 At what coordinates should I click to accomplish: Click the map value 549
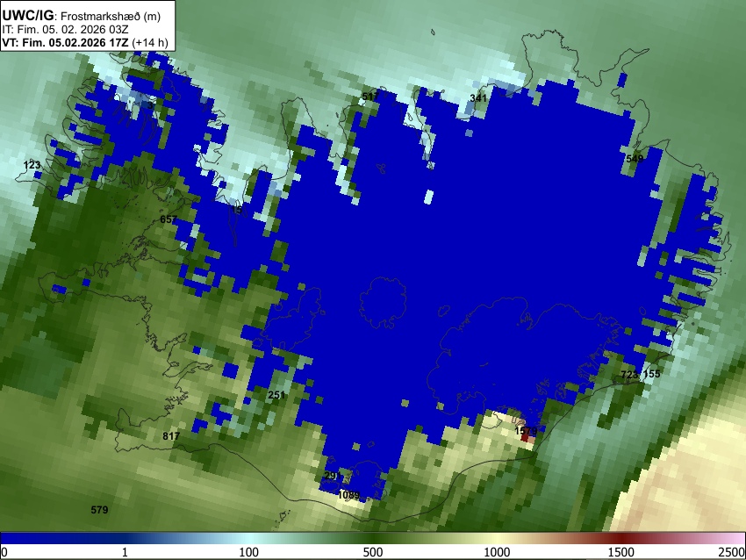635,159
